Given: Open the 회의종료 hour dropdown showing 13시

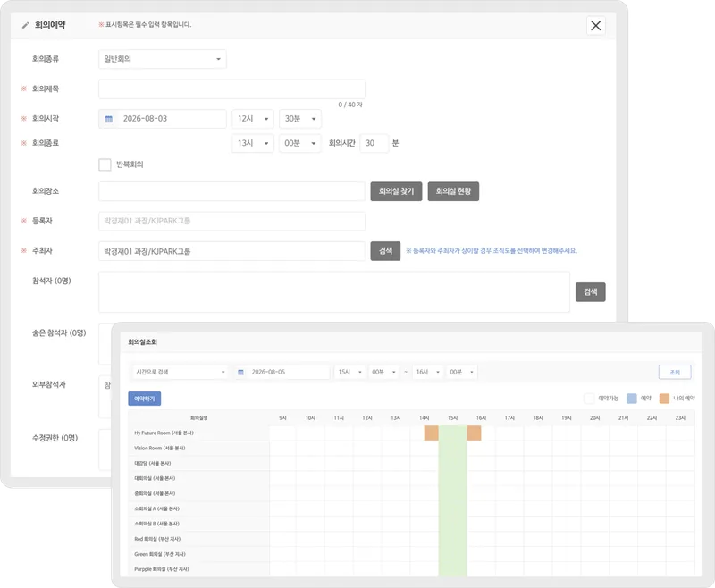Looking at the screenshot, I should [253, 143].
